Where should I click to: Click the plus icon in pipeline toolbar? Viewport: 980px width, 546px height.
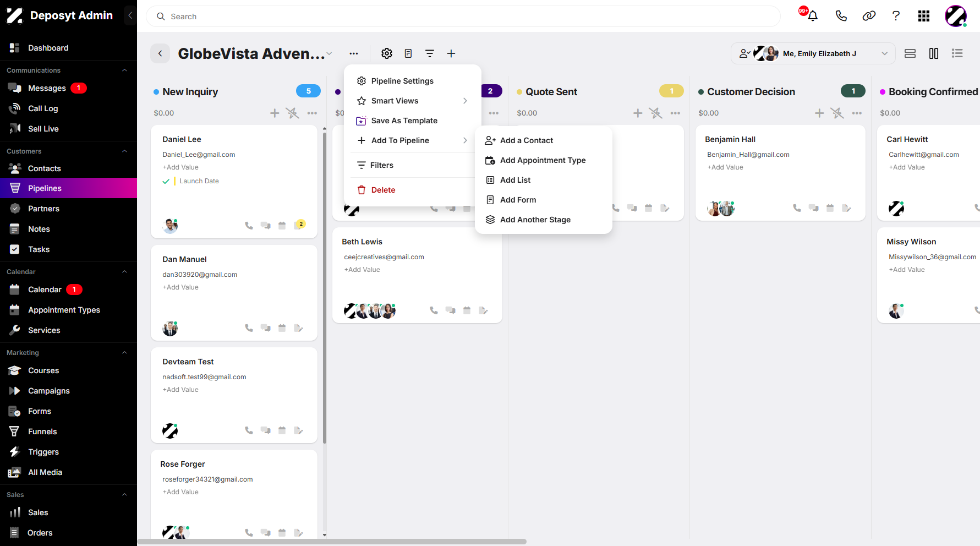451,53
